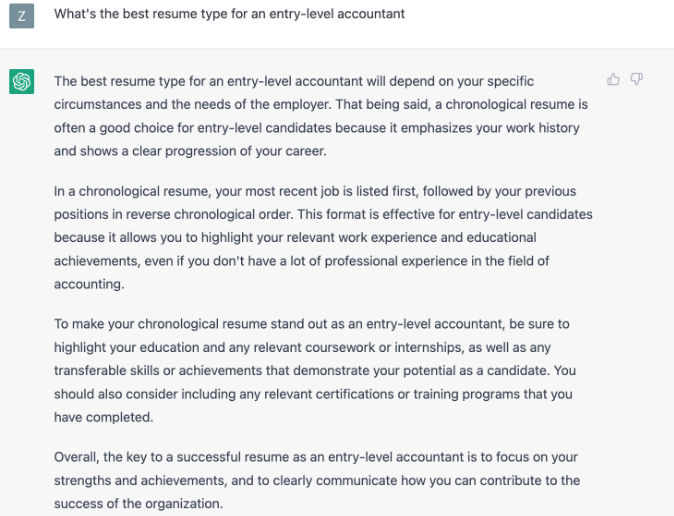
Task: Click the single word line "accounting."
Action: click(87, 283)
